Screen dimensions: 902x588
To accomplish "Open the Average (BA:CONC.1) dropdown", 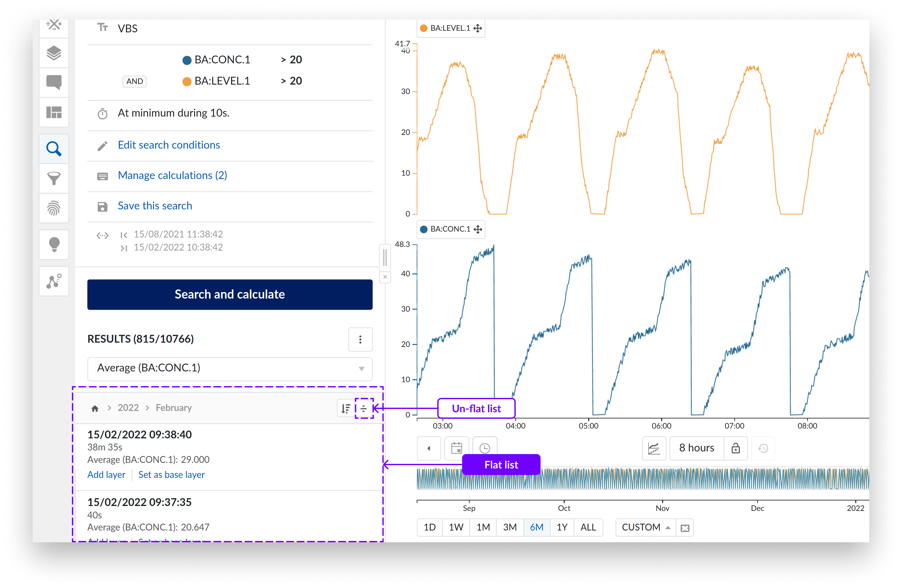I will coord(230,368).
